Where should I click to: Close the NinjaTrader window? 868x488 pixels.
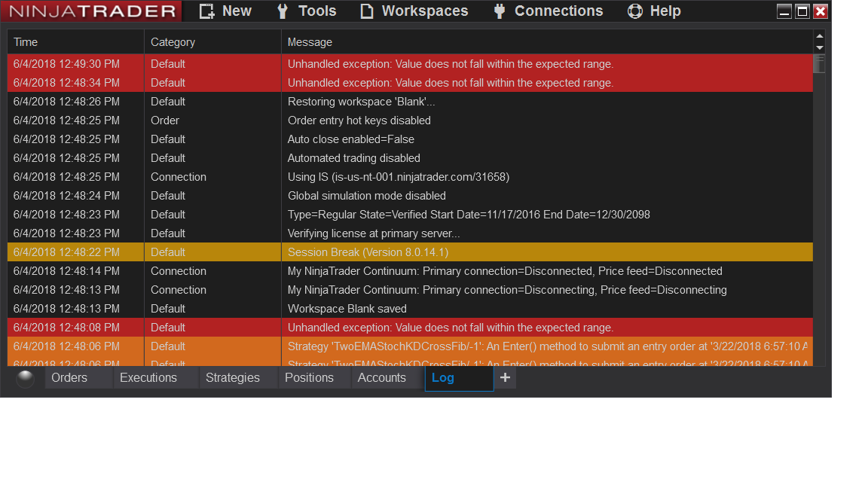[821, 11]
